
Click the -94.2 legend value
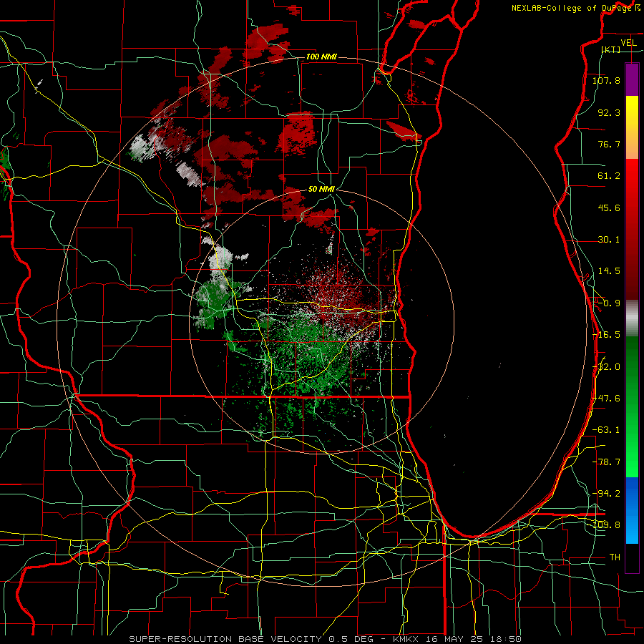tap(606, 494)
